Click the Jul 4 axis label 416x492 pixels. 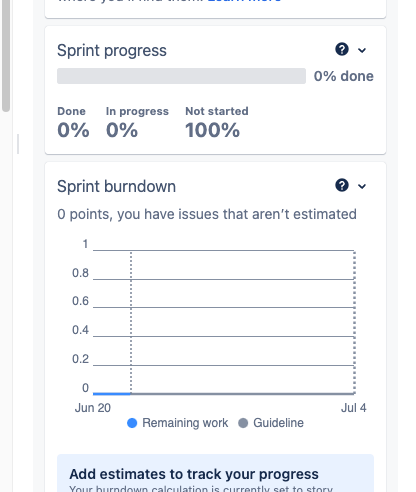(353, 408)
